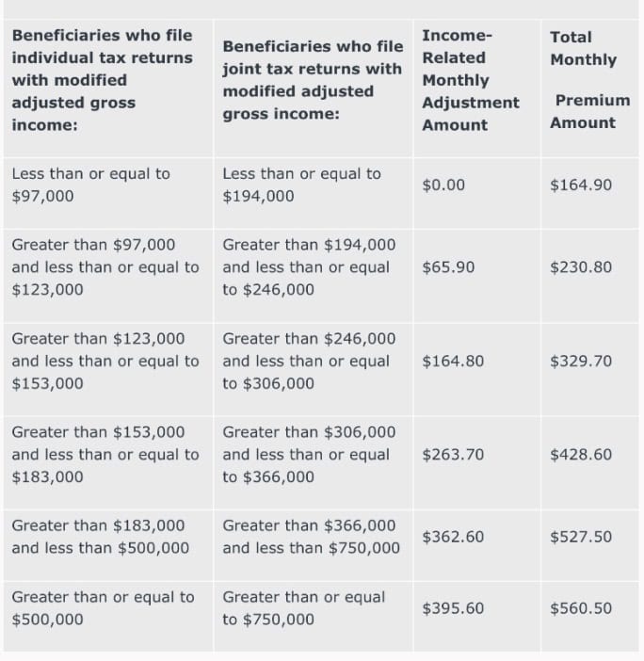Click the $164.80 adjustment amount cell
This screenshot has height=661, width=644.
click(x=453, y=361)
